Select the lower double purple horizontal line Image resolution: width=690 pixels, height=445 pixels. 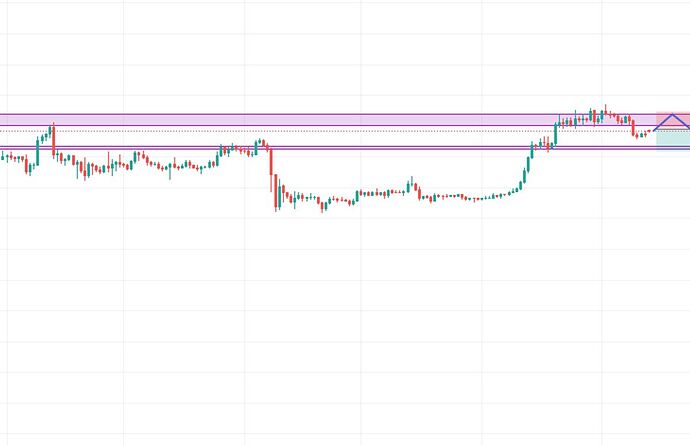coord(300,148)
